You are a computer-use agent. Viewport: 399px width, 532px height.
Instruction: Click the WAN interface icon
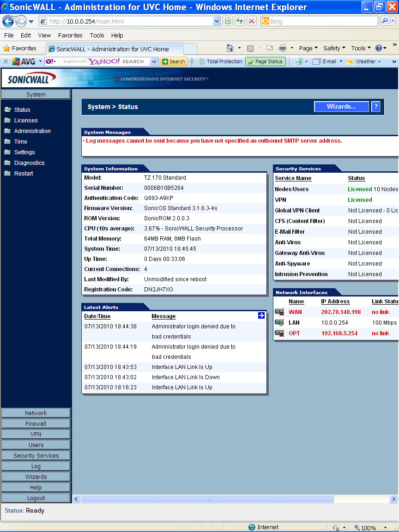(279, 312)
